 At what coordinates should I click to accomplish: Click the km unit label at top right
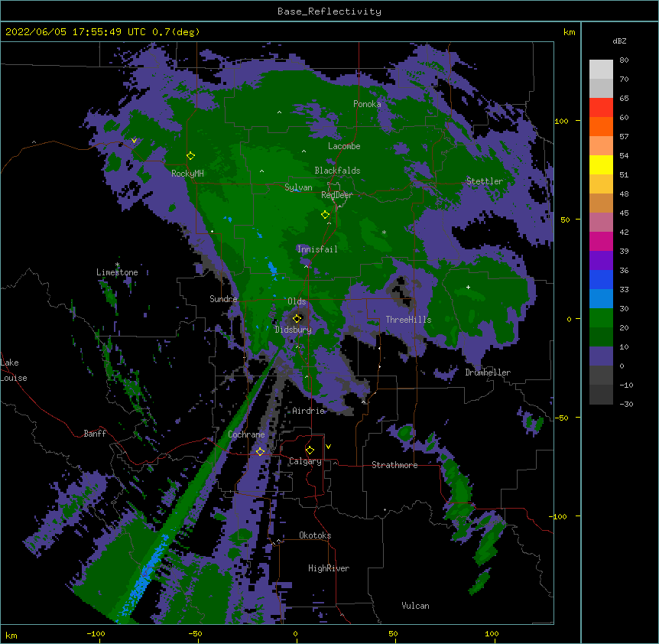pyautogui.click(x=569, y=32)
